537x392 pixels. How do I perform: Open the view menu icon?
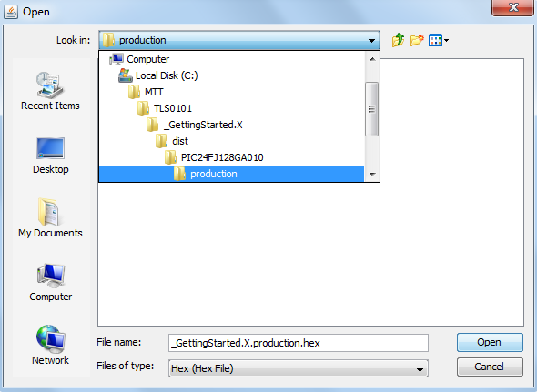[x=439, y=40]
